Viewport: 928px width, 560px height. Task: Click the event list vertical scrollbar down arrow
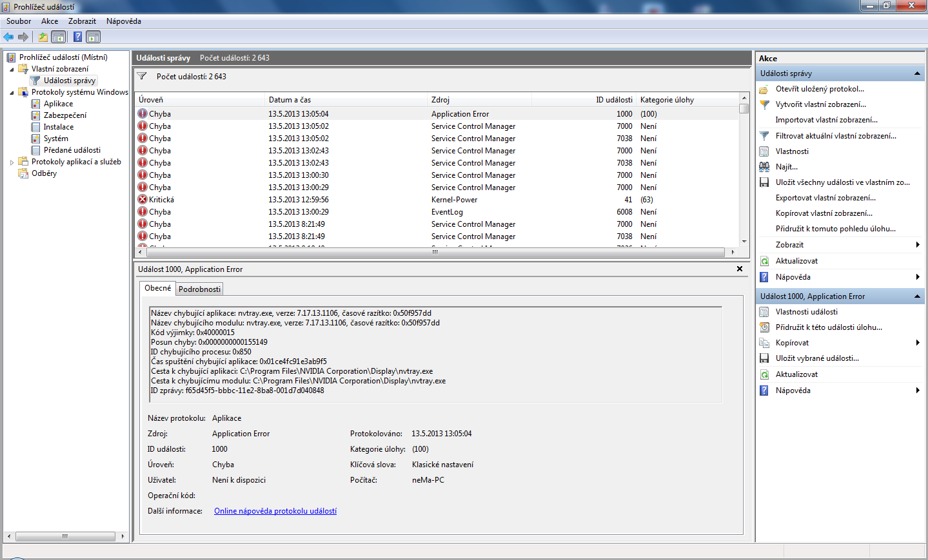tap(744, 242)
